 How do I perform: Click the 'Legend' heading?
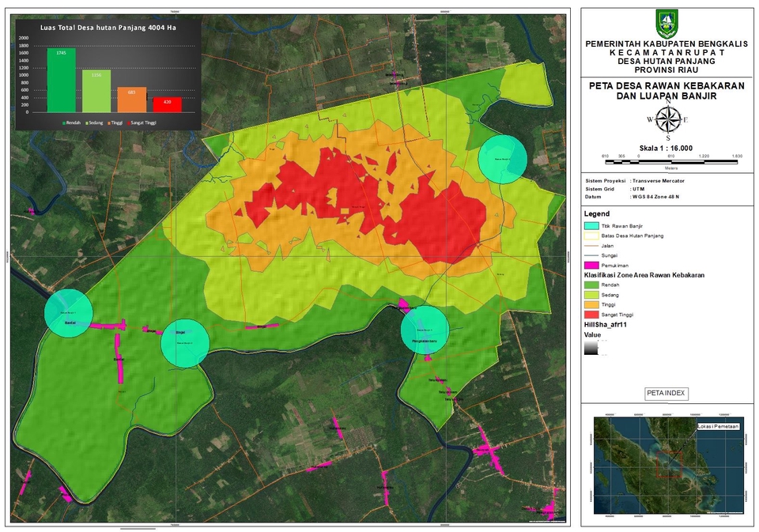(597, 213)
